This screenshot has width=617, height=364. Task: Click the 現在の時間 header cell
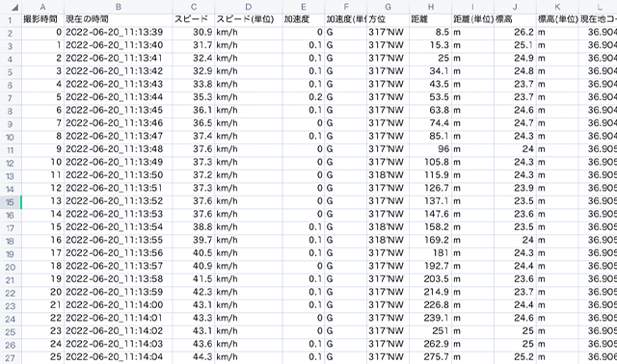[x=118, y=19]
